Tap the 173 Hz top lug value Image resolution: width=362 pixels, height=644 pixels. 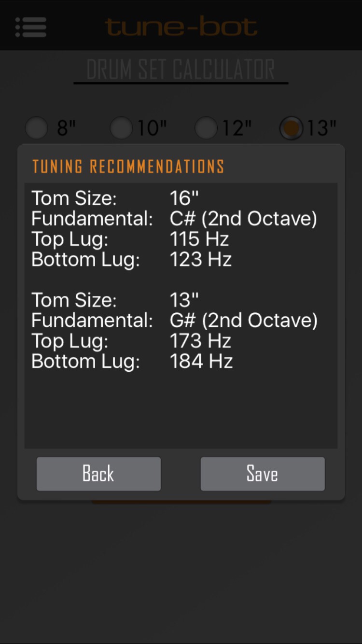coord(200,341)
